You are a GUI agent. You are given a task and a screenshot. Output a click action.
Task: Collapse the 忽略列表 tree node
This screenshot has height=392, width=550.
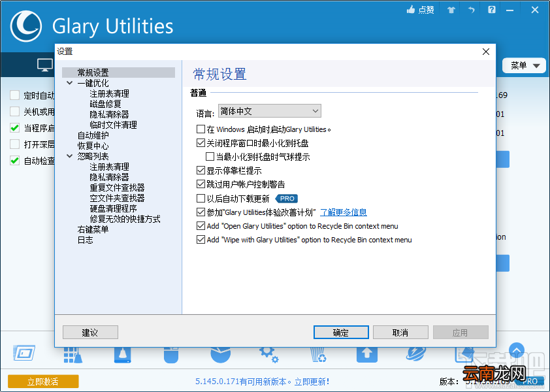69,156
